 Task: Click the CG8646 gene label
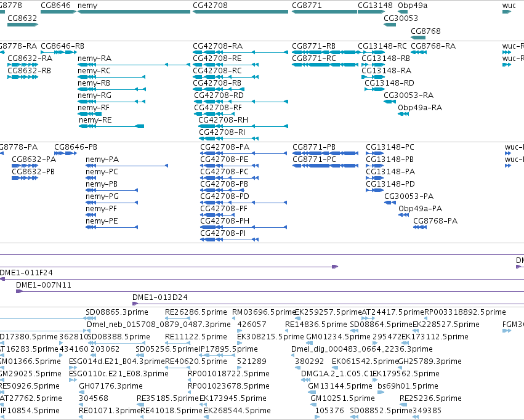pyautogui.click(x=55, y=6)
